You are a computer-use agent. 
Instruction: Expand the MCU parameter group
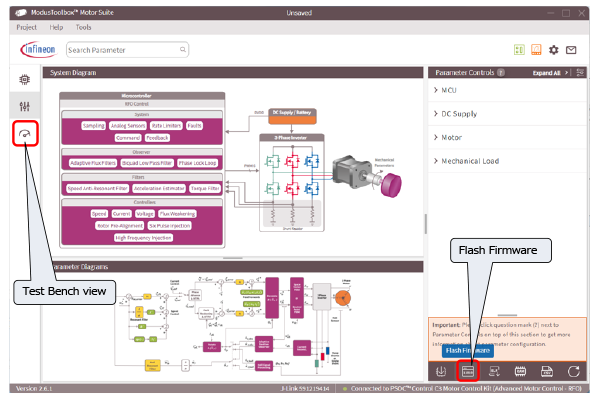[448, 91]
